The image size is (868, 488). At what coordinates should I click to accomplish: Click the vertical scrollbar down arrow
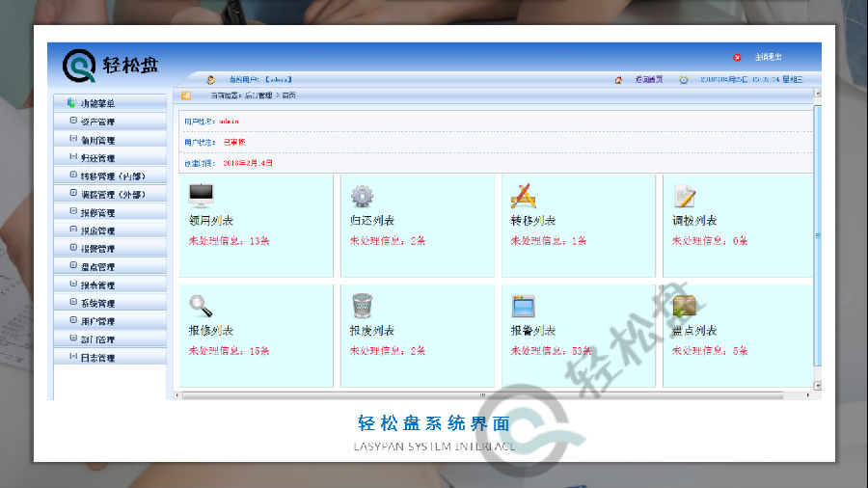click(817, 386)
